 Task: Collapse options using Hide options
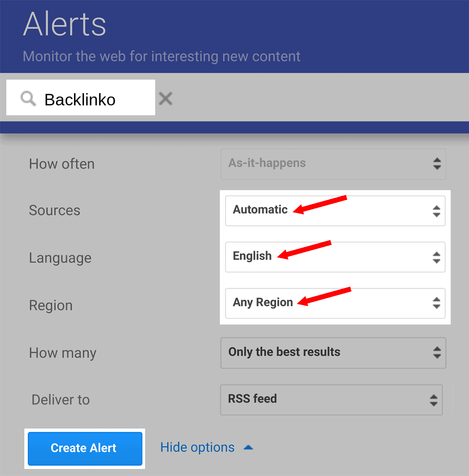(197, 447)
